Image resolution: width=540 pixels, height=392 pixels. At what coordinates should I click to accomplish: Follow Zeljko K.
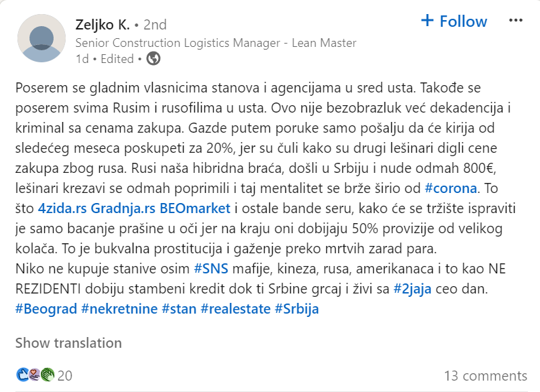454,21
